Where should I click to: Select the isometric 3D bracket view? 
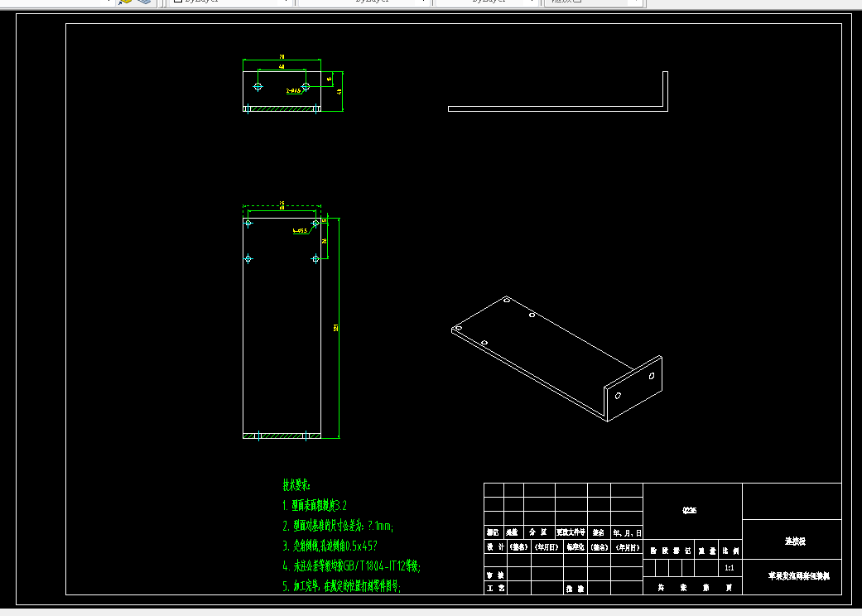(556, 359)
